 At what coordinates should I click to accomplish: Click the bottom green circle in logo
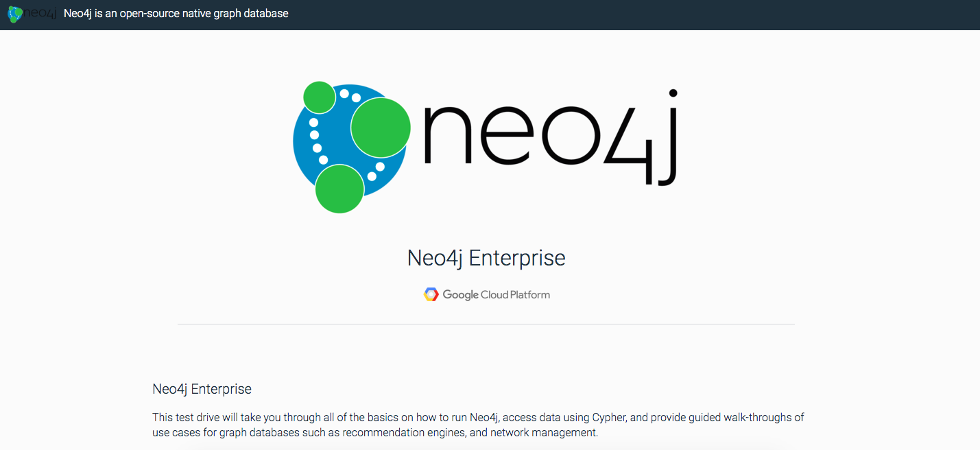pyautogui.click(x=339, y=189)
